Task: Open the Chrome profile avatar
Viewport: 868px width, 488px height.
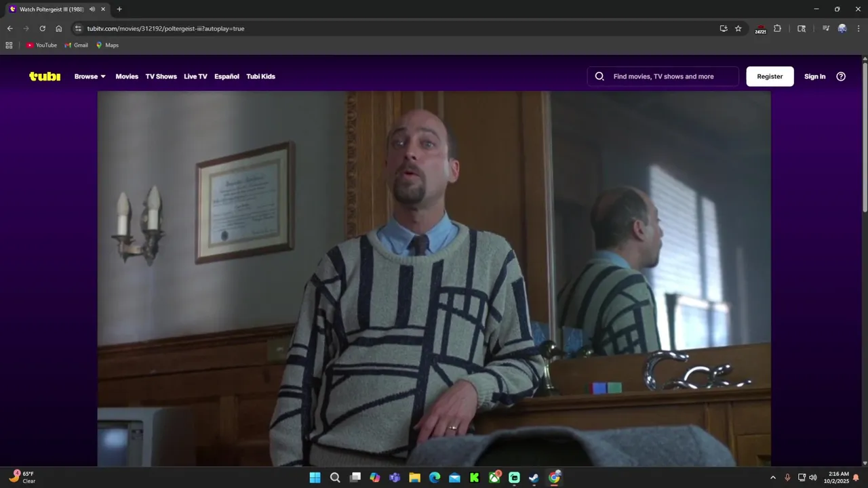Action: [842, 28]
